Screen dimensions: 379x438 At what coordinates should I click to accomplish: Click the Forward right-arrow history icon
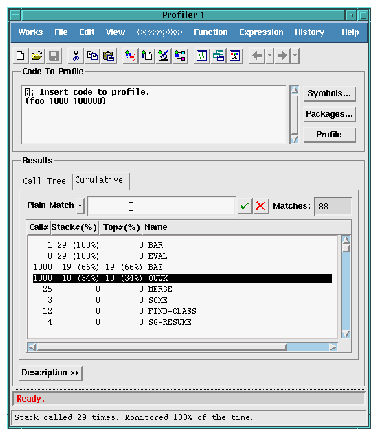[282, 56]
